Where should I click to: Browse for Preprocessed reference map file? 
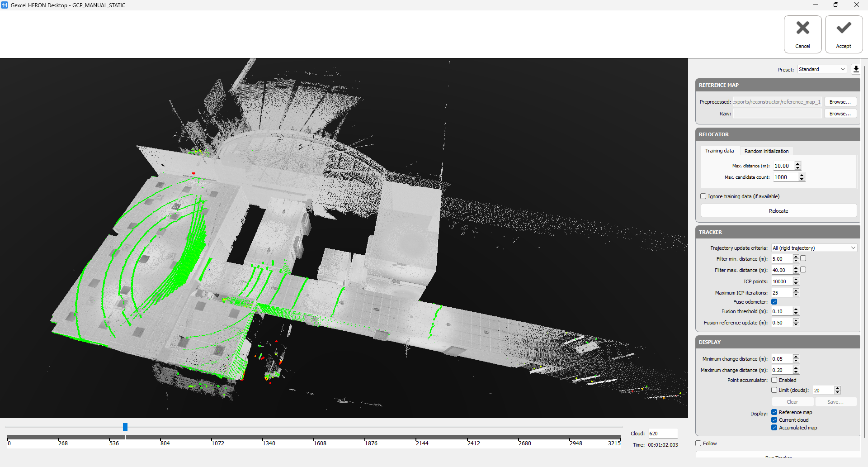(840, 102)
